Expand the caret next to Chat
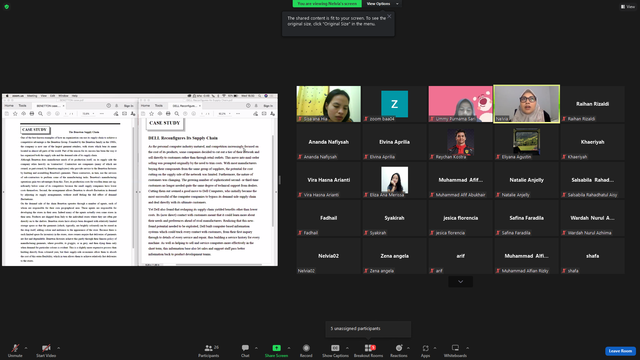640x360 pixels. 256,348
